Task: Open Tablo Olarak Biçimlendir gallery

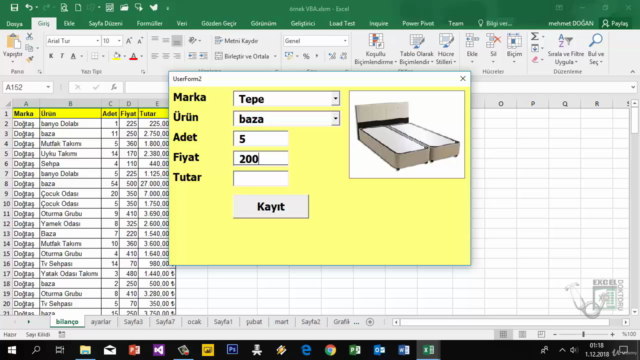Action: pos(416,49)
